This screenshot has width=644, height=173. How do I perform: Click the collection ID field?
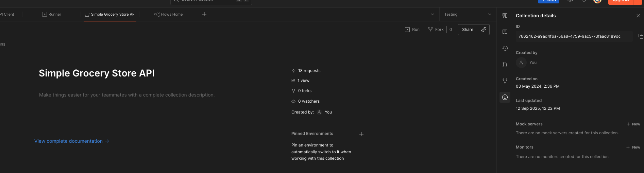(x=574, y=36)
